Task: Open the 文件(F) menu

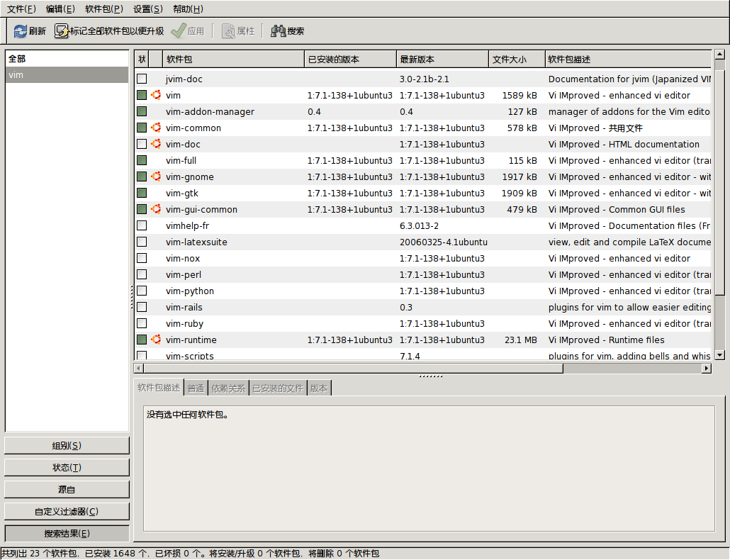Action: click(21, 9)
